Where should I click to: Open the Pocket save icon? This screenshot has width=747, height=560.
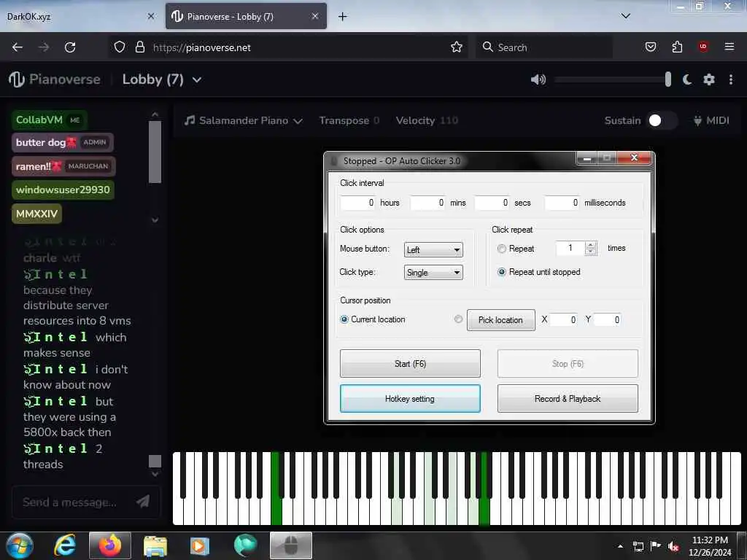(x=650, y=47)
